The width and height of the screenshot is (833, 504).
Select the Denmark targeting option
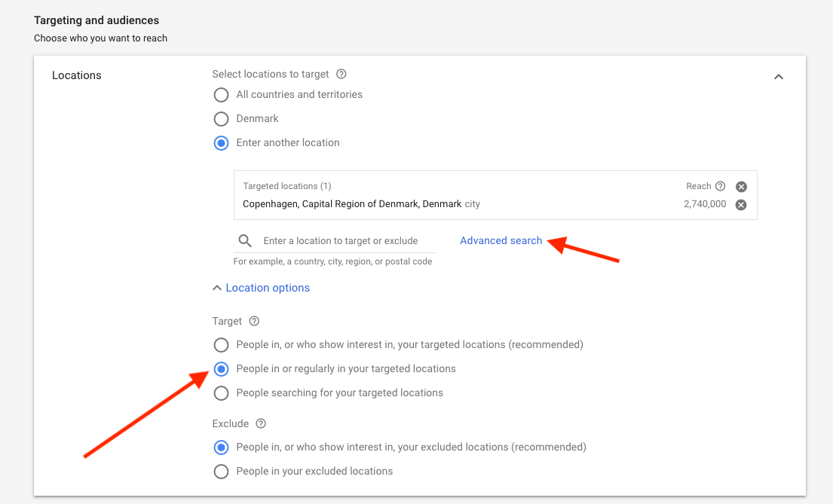coord(221,118)
